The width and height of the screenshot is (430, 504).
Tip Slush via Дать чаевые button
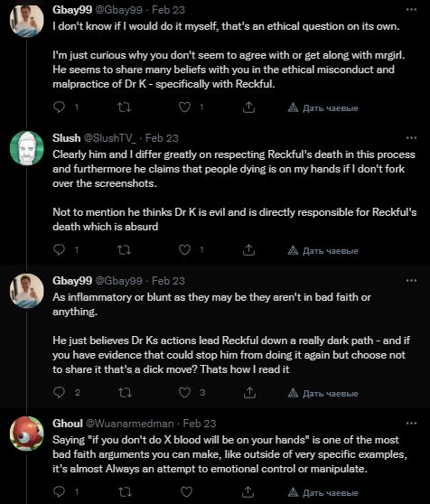tap(323, 251)
